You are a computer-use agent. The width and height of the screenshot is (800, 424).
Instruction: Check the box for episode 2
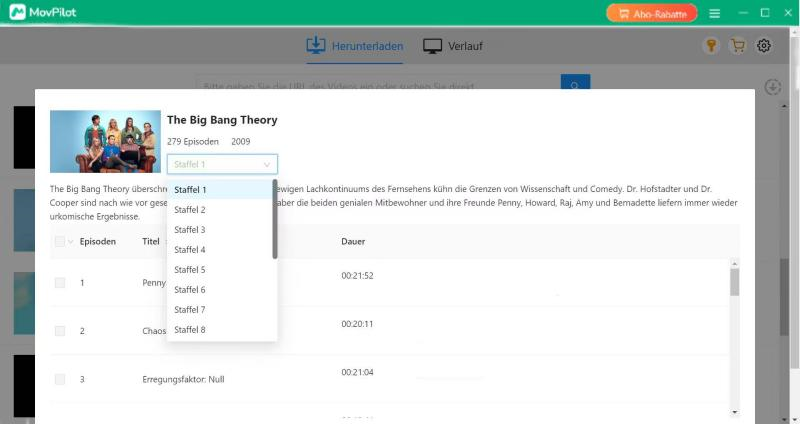[60, 331]
